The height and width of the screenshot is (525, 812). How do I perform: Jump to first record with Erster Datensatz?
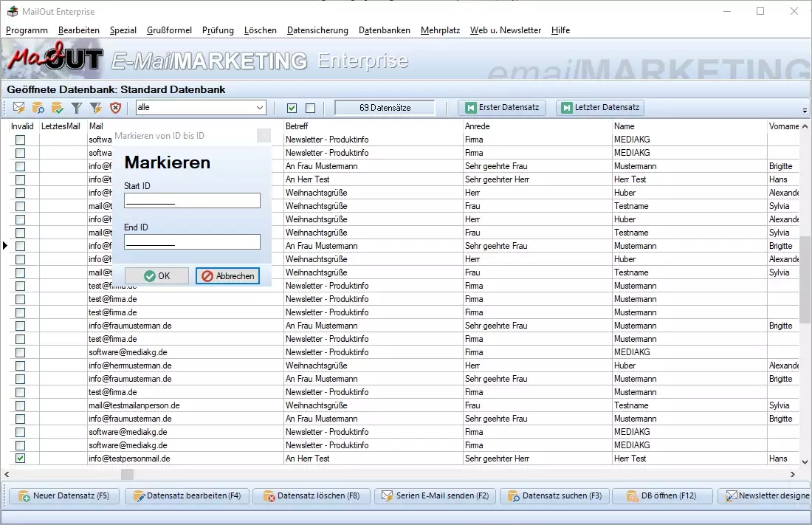502,108
